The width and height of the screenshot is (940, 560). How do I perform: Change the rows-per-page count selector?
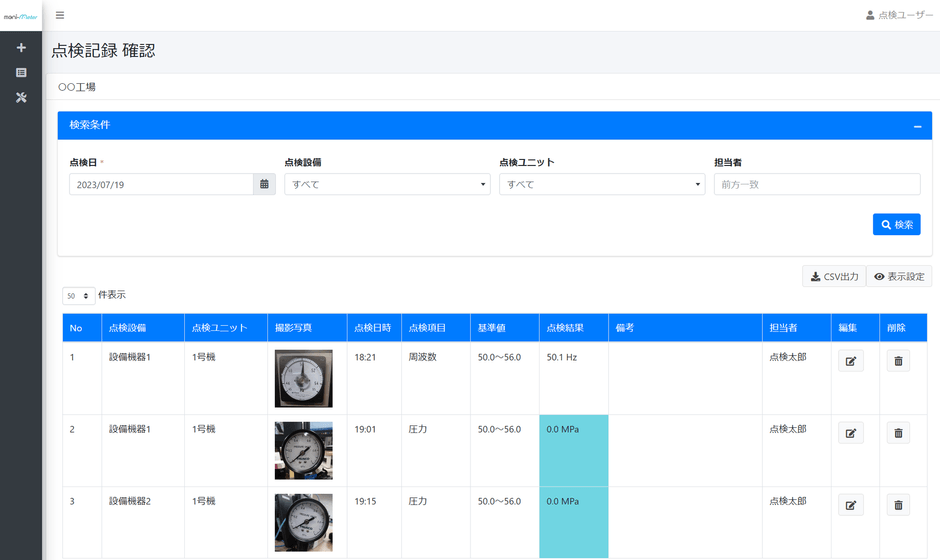[78, 296]
